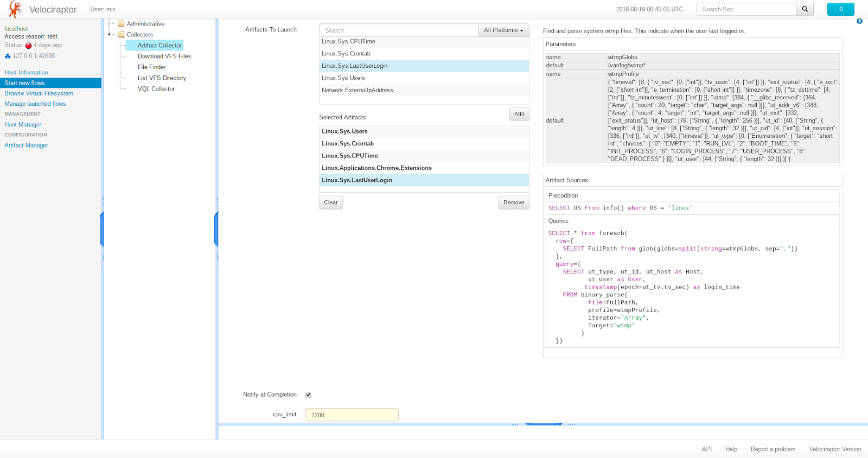Click the red client status indicator

click(x=28, y=46)
